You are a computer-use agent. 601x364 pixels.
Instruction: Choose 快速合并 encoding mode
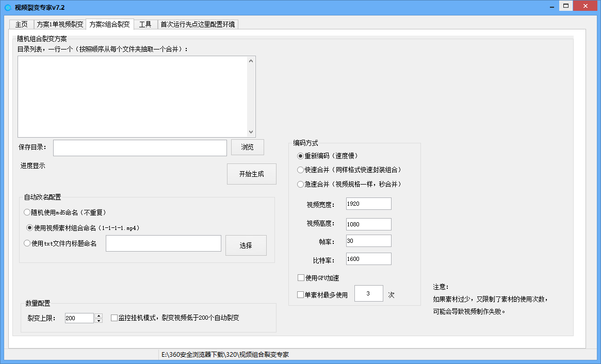301,170
